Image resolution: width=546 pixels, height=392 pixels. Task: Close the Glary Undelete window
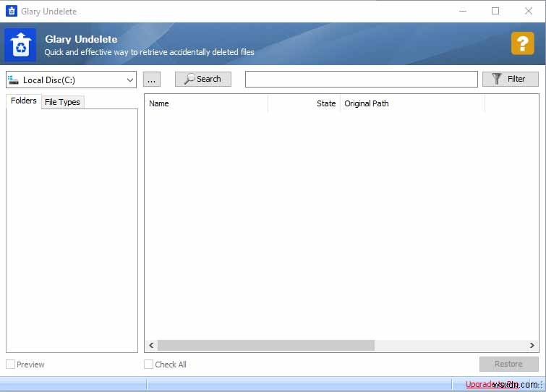[529, 11]
